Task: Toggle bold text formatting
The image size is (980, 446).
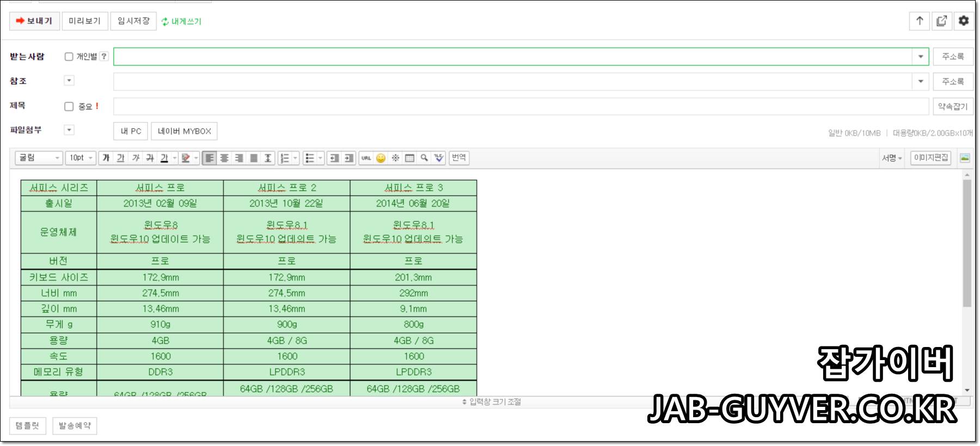Action: 106,158
